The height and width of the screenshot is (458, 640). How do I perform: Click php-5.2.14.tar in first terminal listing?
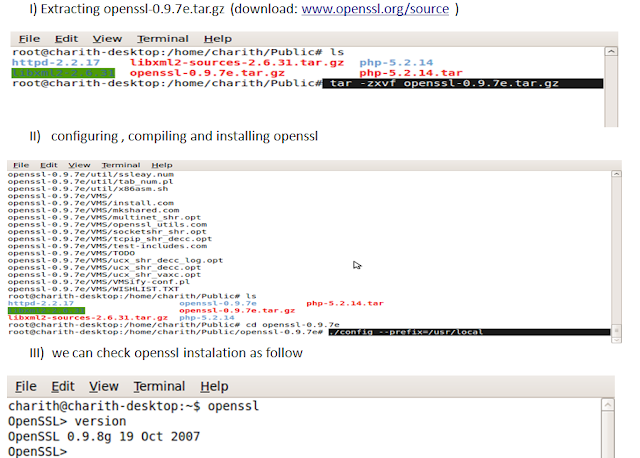tap(411, 73)
